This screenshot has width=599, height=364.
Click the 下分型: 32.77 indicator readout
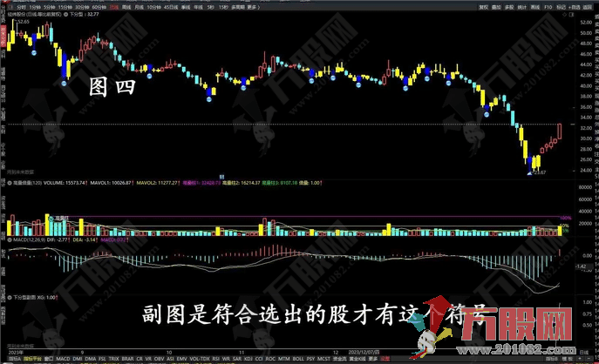(84, 14)
